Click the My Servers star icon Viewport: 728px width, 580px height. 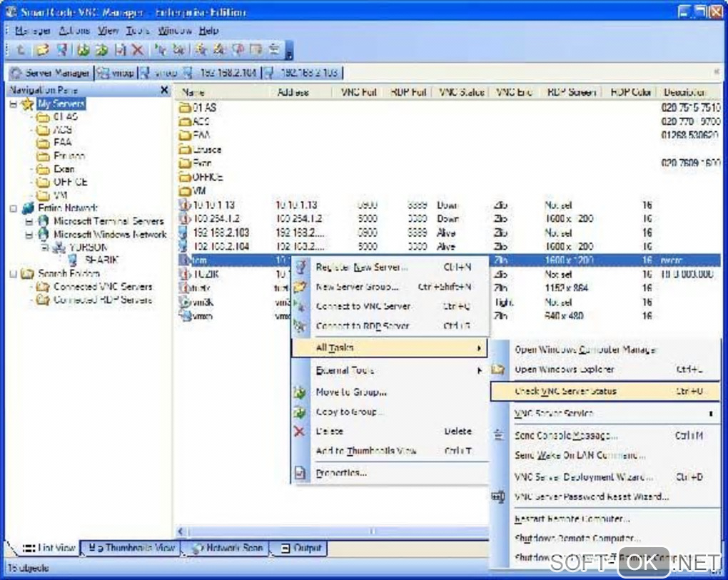click(27, 103)
